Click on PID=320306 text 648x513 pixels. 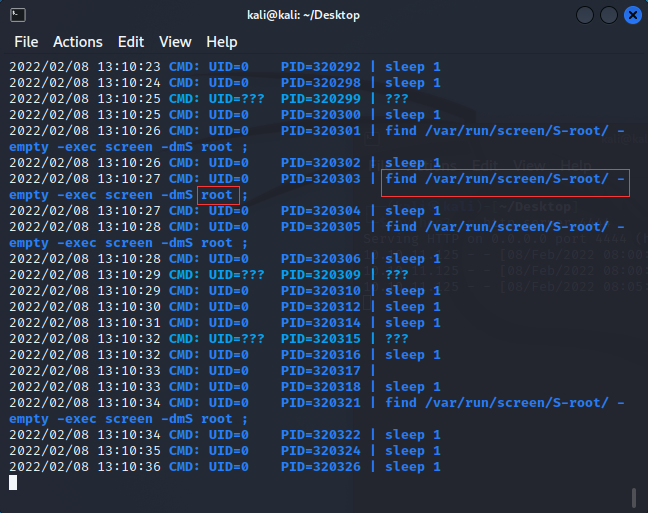click(320, 259)
